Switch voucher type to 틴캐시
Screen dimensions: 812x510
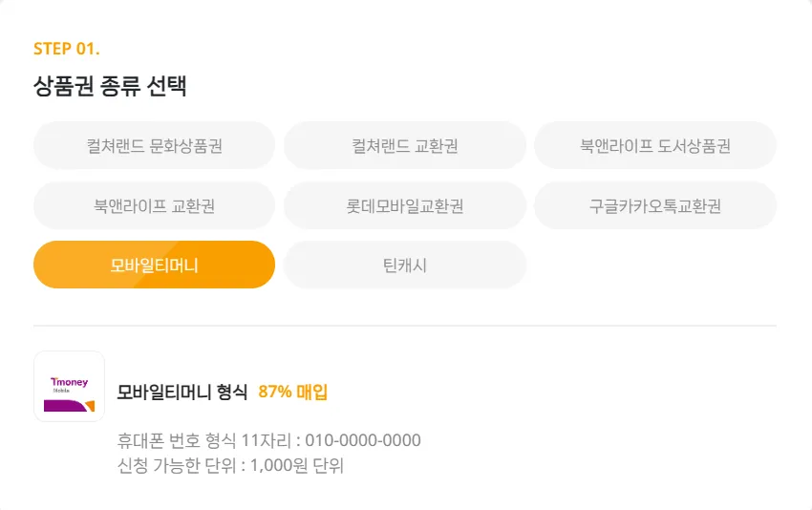tap(405, 265)
